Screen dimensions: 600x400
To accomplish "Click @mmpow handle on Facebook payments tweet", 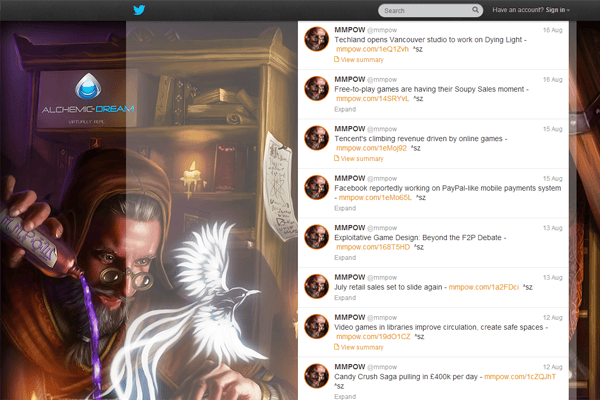I will click(x=382, y=179).
